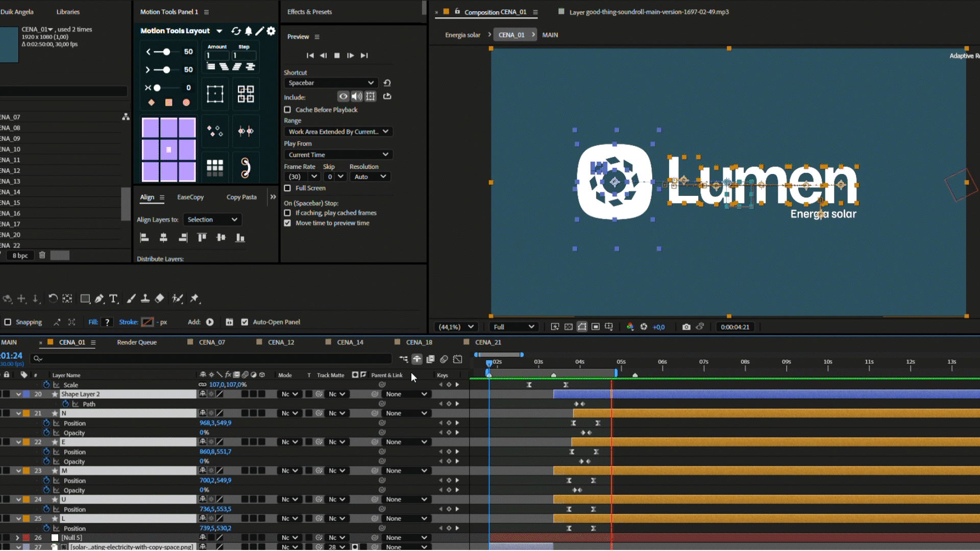Switch to EaseCopy panel tab

(190, 197)
